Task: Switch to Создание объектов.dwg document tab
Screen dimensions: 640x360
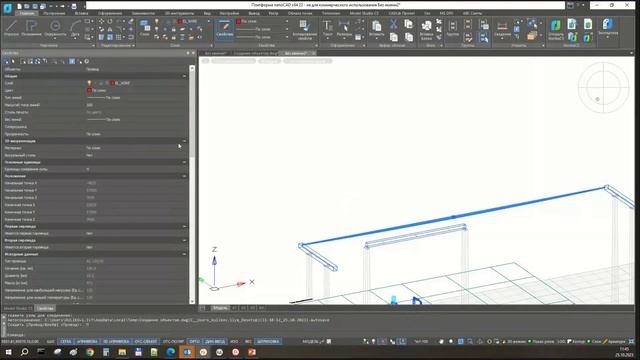Action: (256, 53)
